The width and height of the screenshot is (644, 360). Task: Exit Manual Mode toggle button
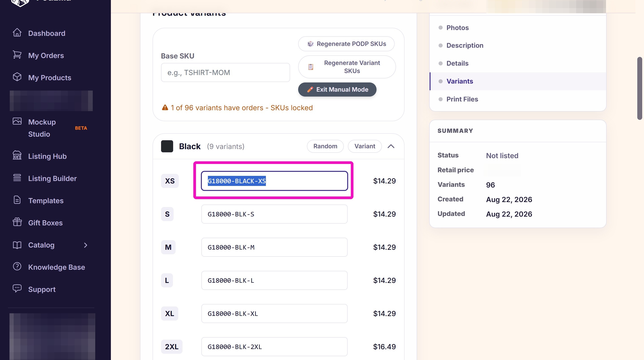337,90
